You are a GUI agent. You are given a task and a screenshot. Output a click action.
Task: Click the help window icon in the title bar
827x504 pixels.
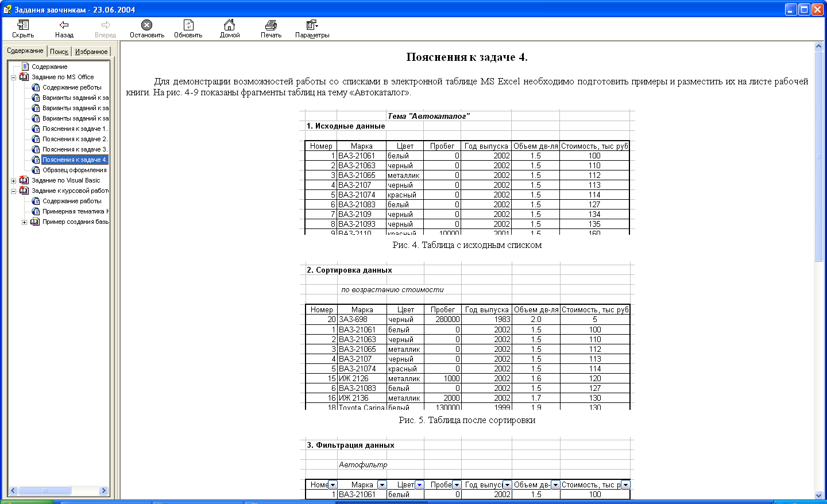click(x=7, y=9)
